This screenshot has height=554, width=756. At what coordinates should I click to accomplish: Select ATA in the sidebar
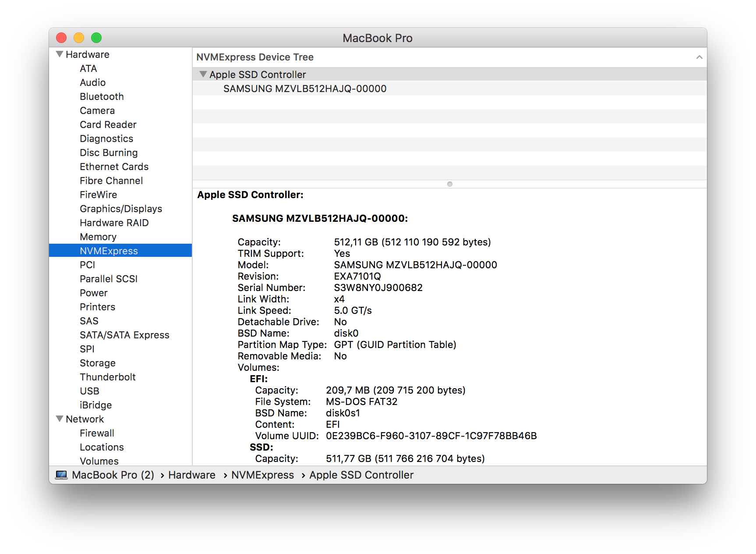click(x=88, y=68)
